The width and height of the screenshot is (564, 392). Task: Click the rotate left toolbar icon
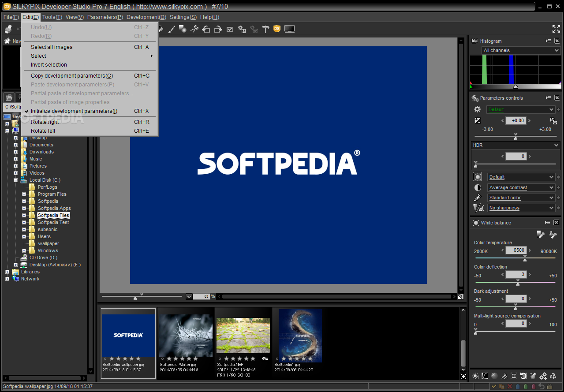tap(206, 29)
